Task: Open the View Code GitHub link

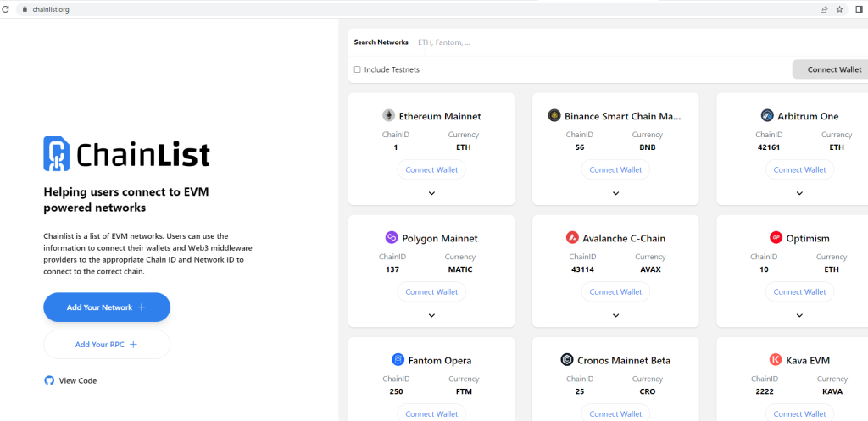Action: pos(71,381)
